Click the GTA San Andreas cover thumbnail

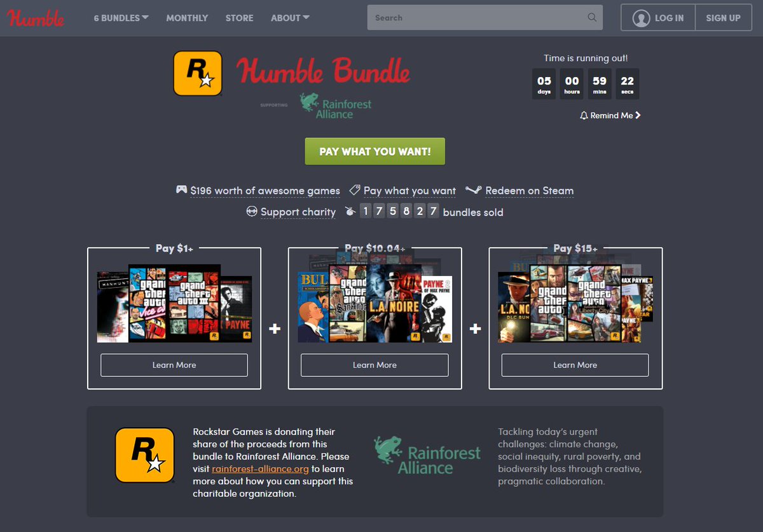[347, 303]
